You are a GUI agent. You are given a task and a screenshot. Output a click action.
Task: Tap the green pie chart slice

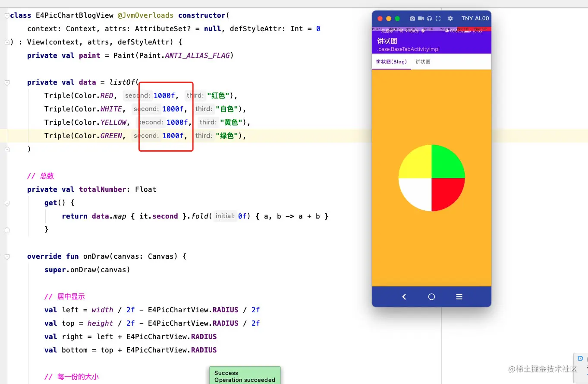445,164
